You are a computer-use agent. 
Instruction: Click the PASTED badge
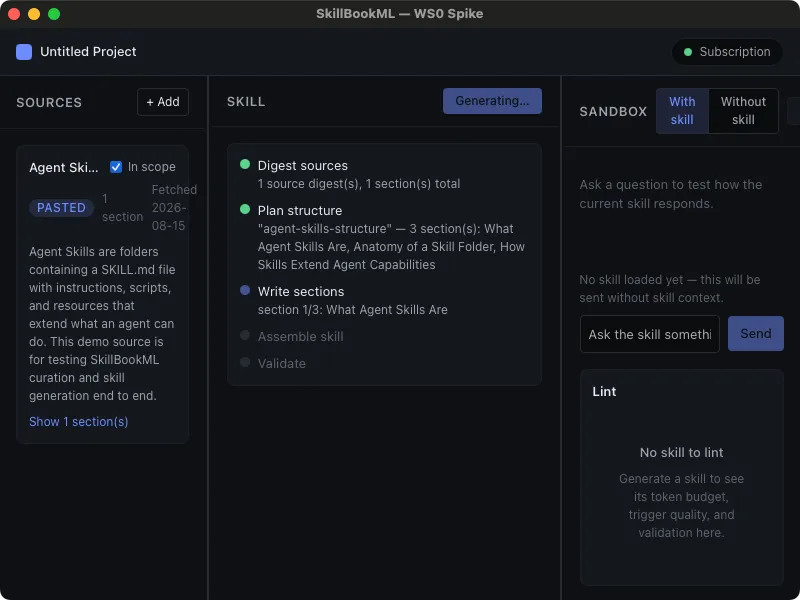point(61,208)
